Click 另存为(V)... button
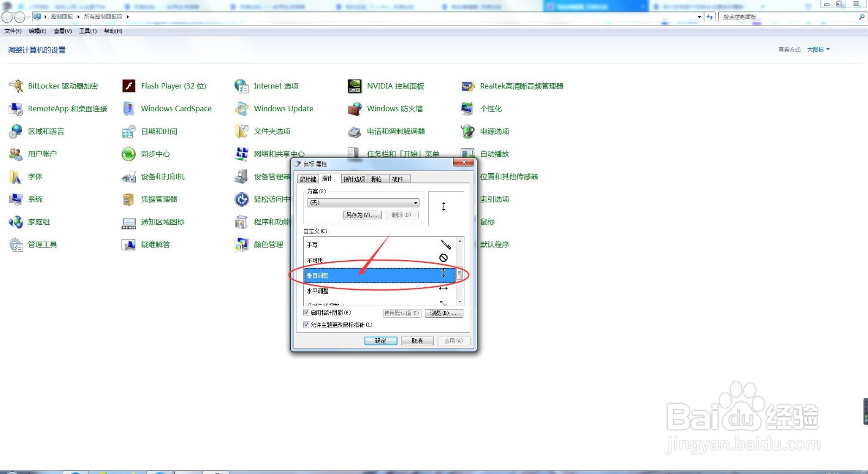 (362, 215)
